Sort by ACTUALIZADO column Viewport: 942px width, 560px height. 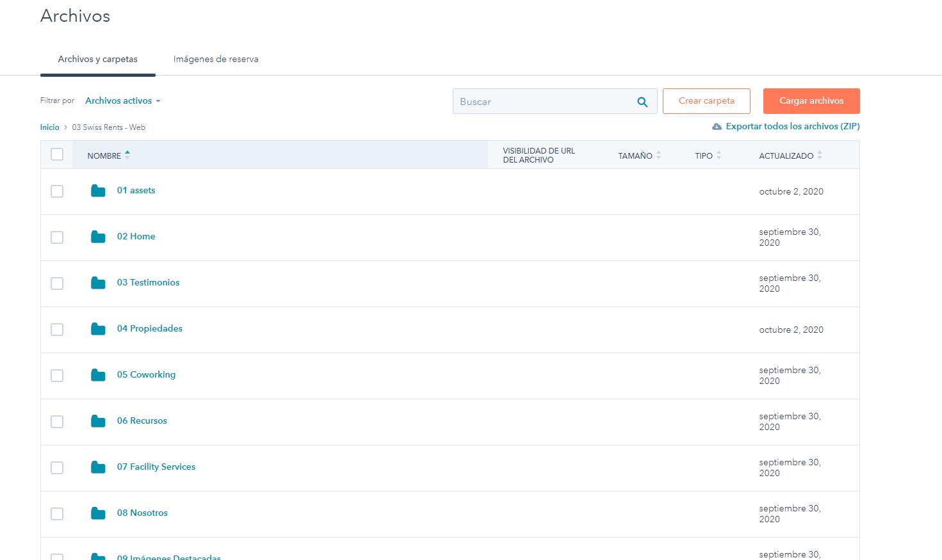(790, 156)
